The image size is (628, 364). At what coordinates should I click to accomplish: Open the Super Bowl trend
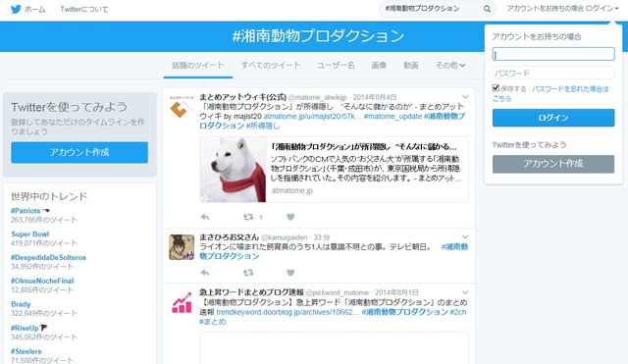30,234
